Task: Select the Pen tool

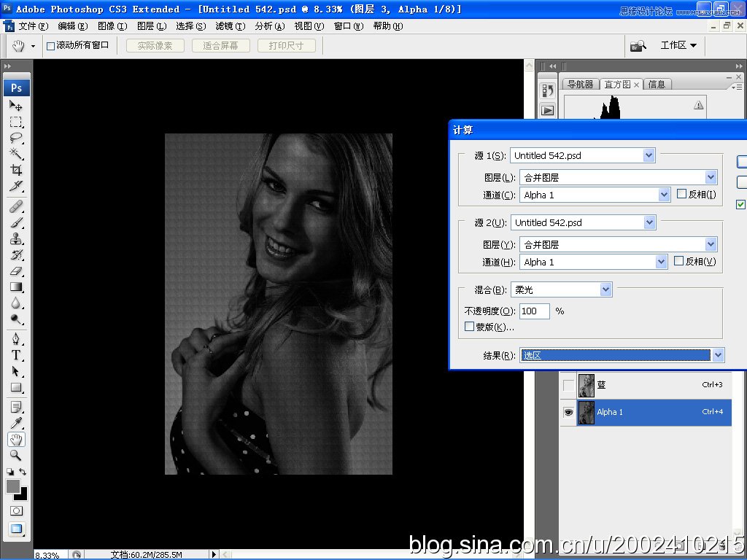Action: (16, 339)
